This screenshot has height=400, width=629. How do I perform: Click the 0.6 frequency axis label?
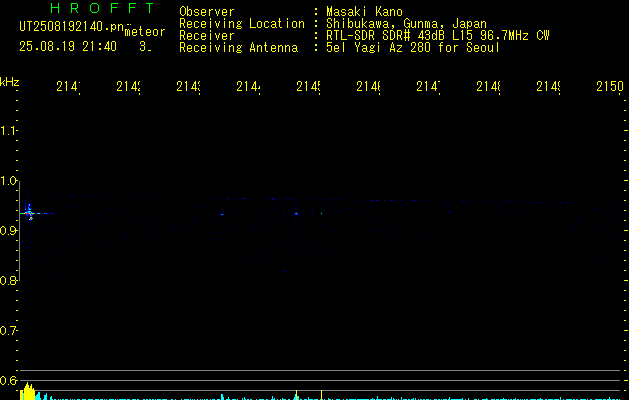click(x=8, y=380)
